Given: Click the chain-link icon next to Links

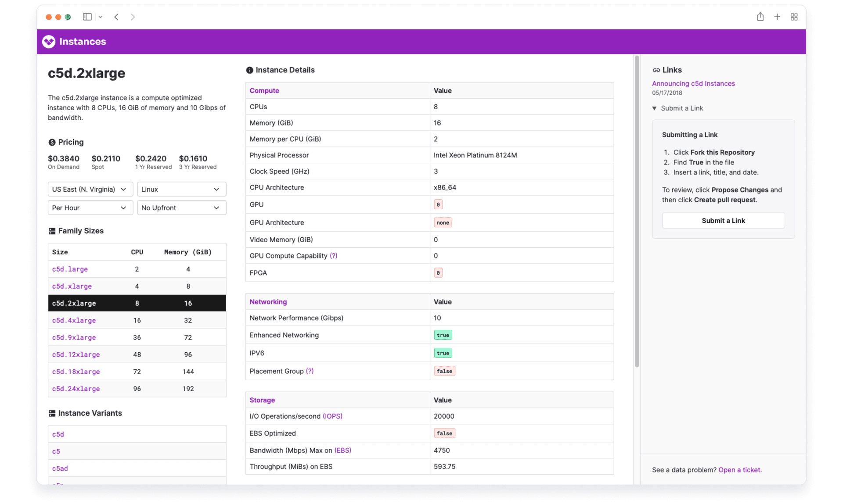Looking at the screenshot, I should 656,70.
